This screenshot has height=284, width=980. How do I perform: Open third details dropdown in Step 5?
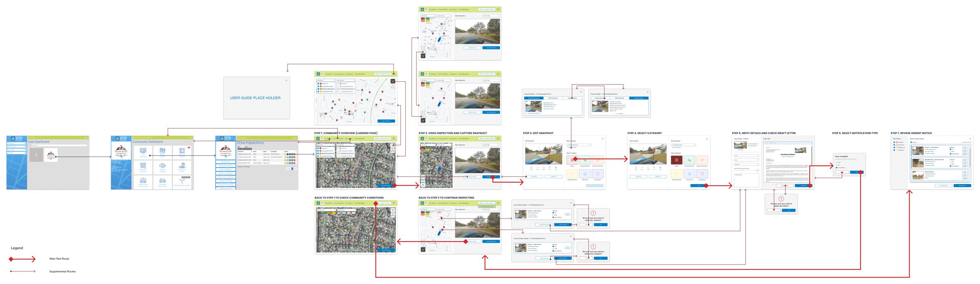pos(746,165)
